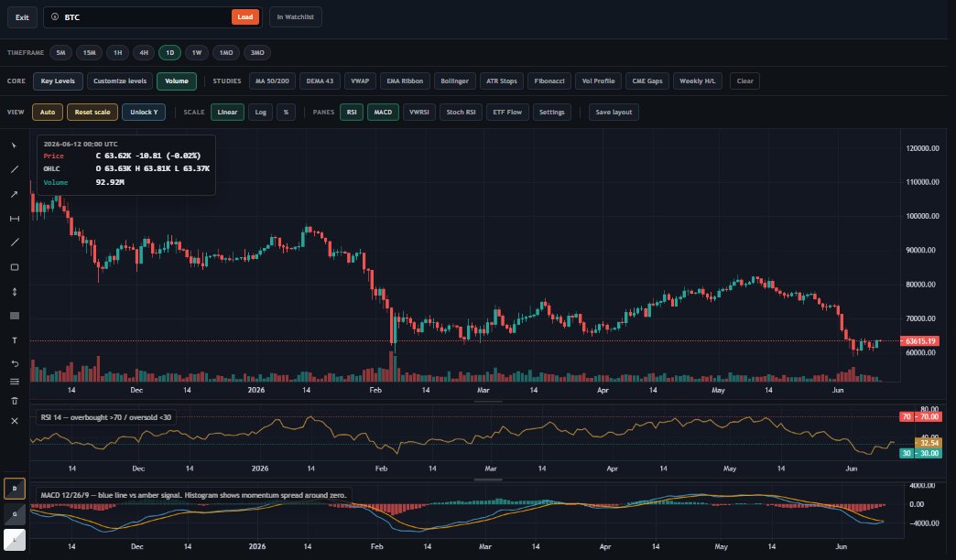This screenshot has width=956, height=560.
Task: Select the filled rectangle tool
Action: (x=15, y=316)
